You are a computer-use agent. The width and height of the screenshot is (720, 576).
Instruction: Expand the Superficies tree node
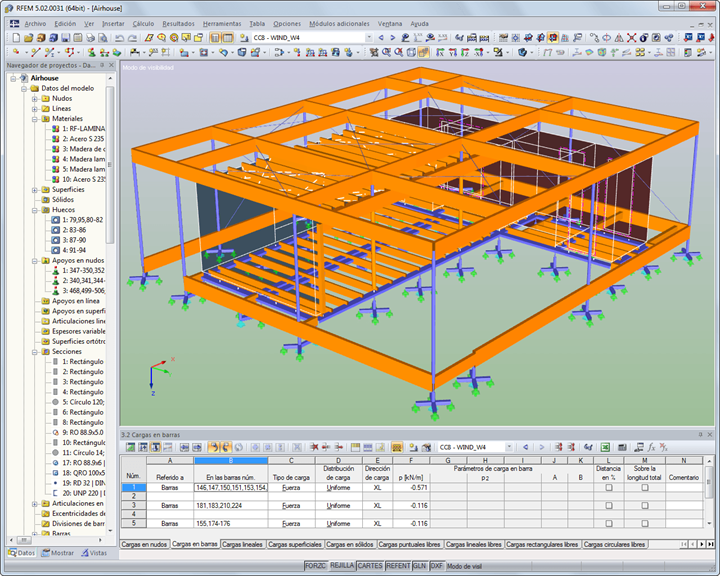pos(35,190)
